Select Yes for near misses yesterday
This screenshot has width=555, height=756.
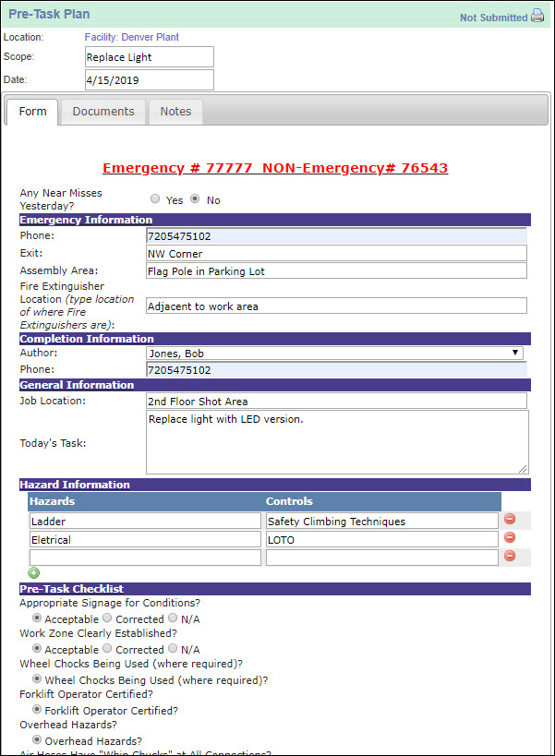coord(155,199)
